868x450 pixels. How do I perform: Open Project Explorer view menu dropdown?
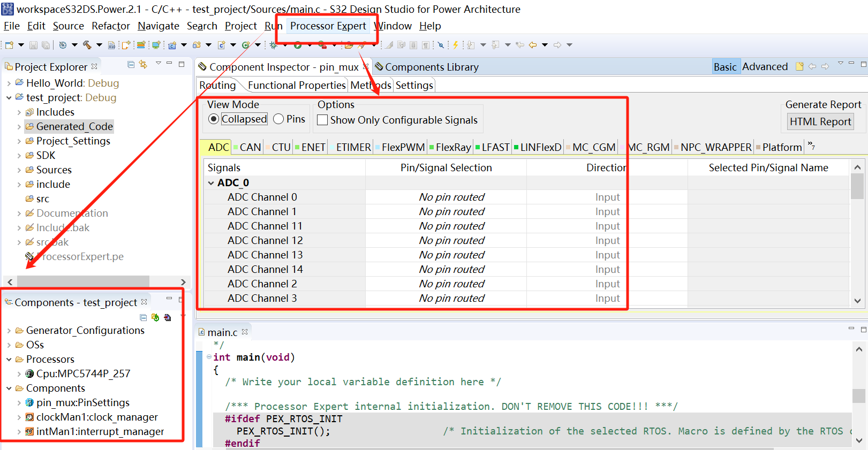pyautogui.click(x=158, y=63)
